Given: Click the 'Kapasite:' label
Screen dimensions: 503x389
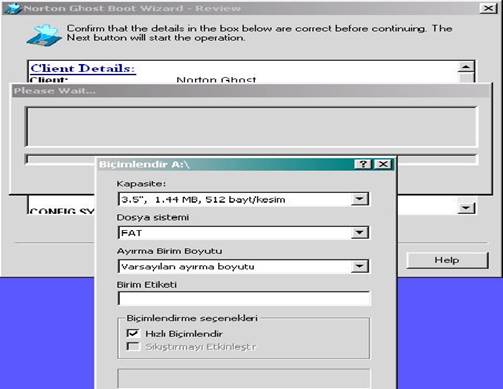Looking at the screenshot, I should (x=141, y=184).
